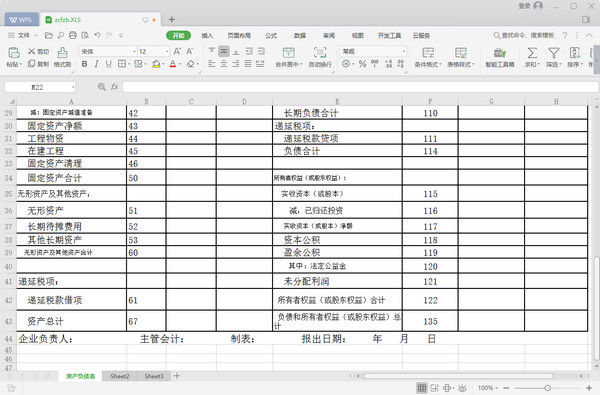Open Conditional Formatting icon
The width and height of the screenshot is (600, 395).
(x=428, y=53)
